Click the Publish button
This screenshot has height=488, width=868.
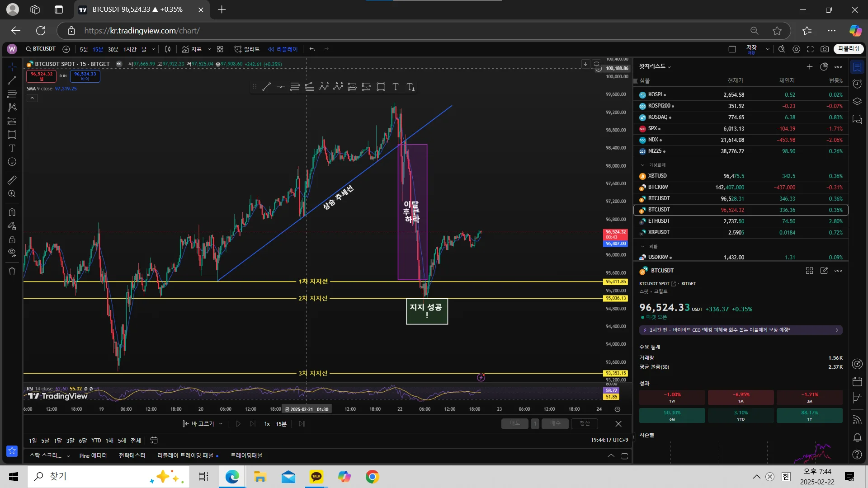849,49
